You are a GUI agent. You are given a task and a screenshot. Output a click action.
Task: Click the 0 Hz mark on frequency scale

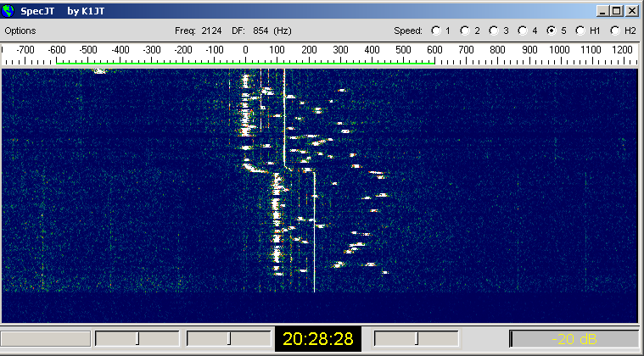[x=245, y=50]
